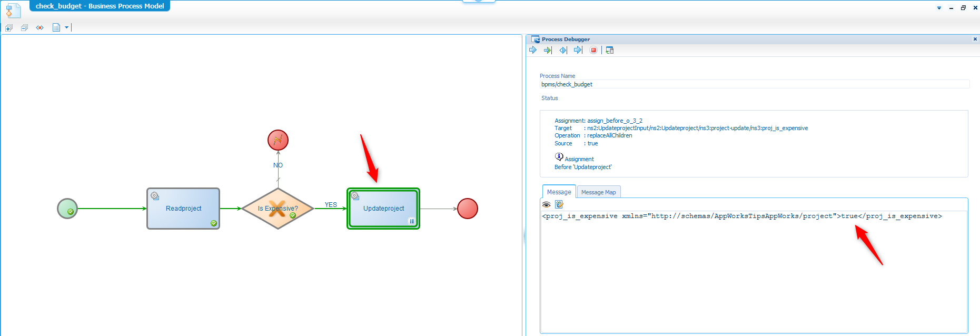
Task: Select the Message tab
Action: coord(559,192)
